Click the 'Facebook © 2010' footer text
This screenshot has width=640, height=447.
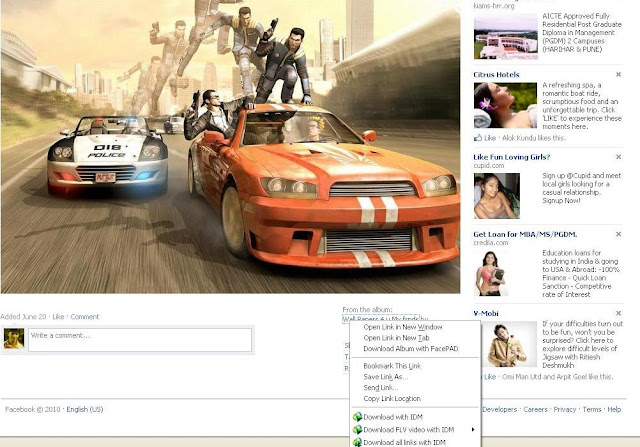[x=33, y=409]
